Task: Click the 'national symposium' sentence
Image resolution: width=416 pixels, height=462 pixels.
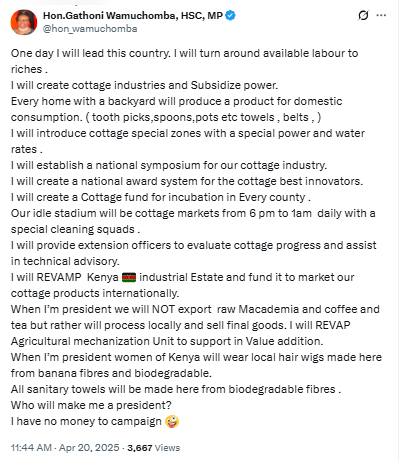Action: 169,165
